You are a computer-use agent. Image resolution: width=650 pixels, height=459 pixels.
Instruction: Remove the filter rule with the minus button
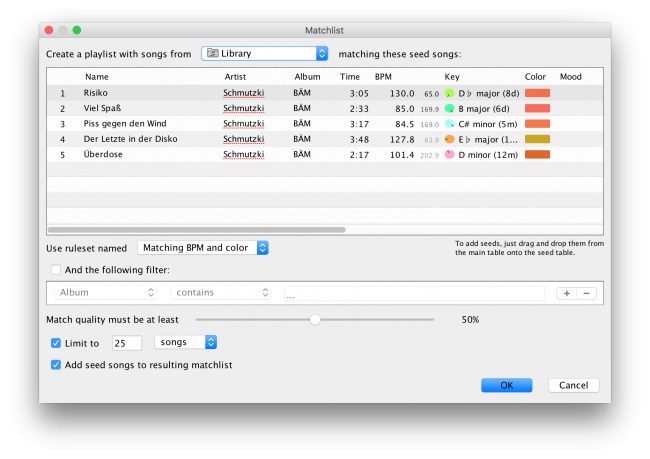tap(586, 293)
